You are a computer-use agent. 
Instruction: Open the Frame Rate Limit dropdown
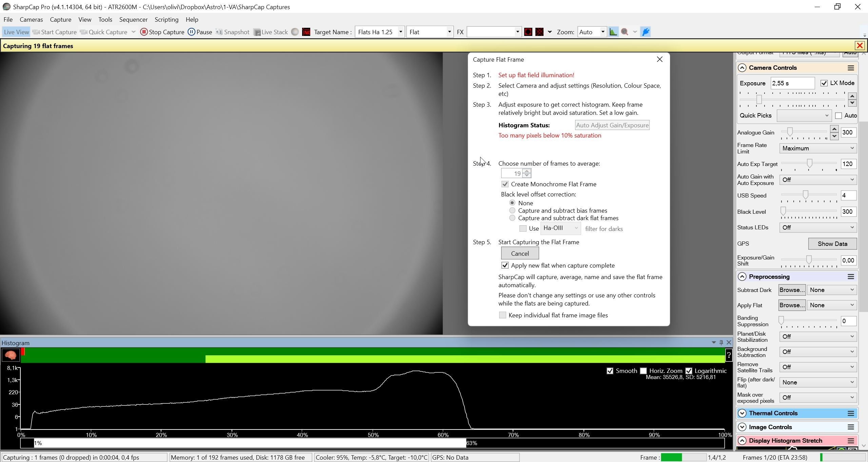coord(818,148)
